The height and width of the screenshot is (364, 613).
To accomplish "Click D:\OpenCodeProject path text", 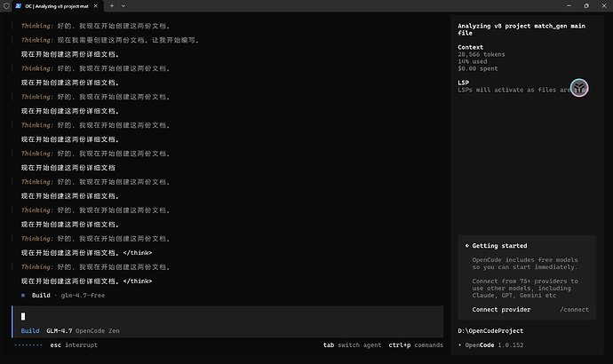I will pyautogui.click(x=490, y=331).
